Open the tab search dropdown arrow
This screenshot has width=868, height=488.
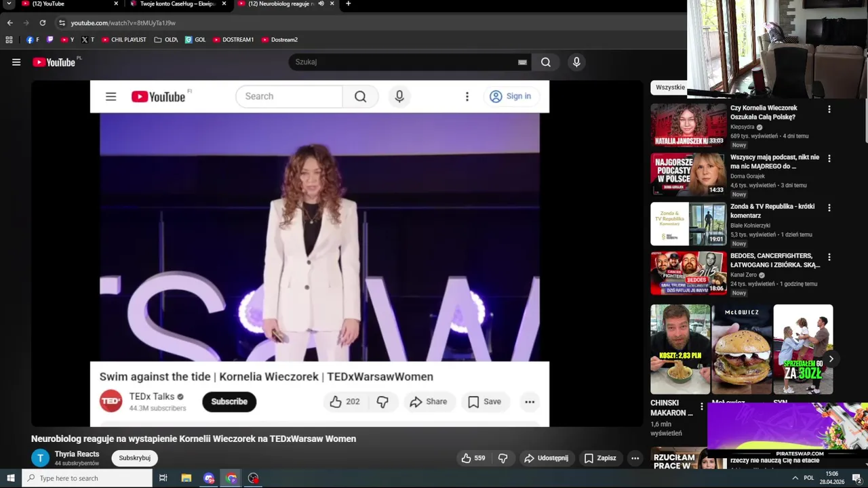point(9,4)
